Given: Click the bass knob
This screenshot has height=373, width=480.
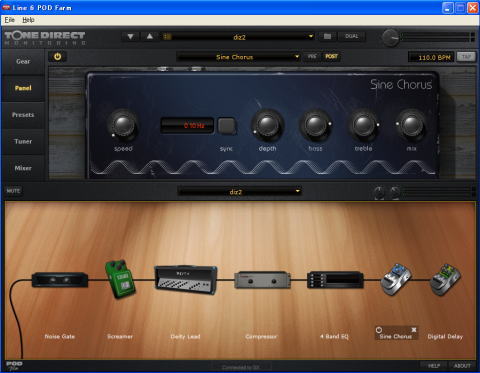Looking at the screenshot, I should 315,126.
